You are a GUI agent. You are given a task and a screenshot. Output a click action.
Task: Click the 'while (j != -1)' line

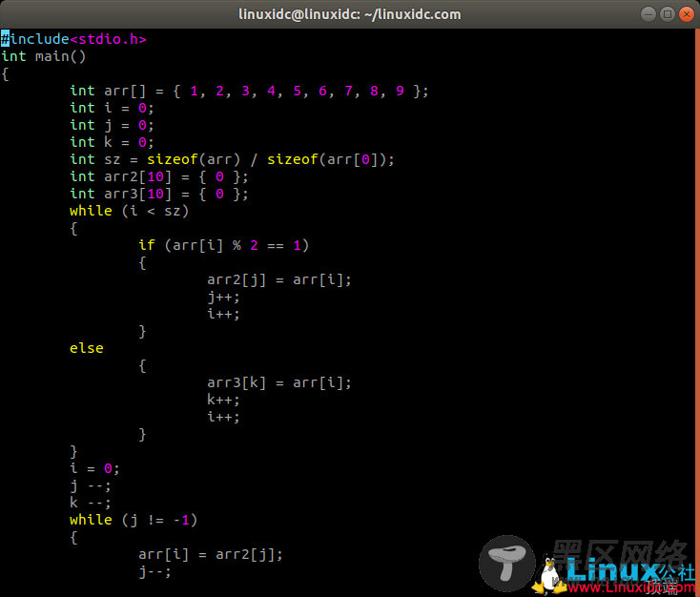click(x=134, y=520)
